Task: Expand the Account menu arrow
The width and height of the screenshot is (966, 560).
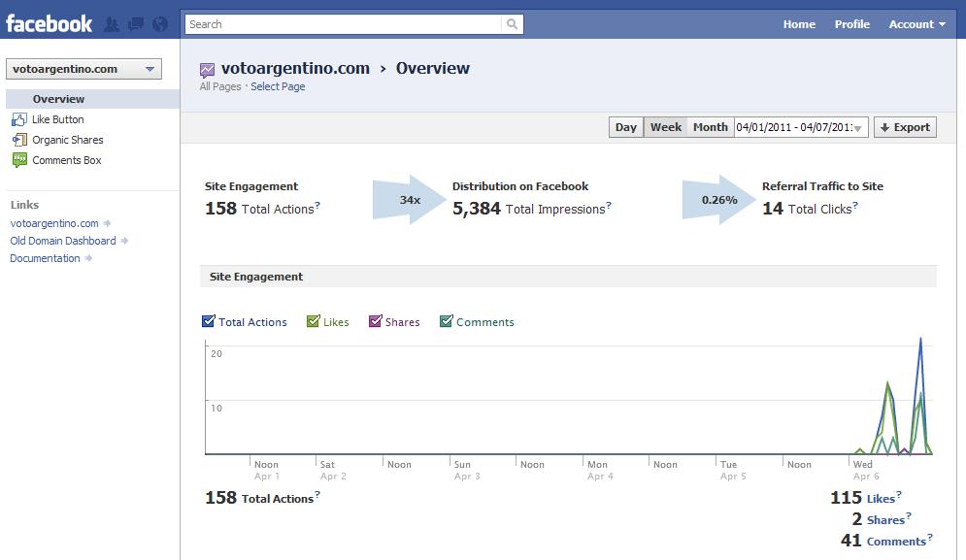Action: point(942,24)
